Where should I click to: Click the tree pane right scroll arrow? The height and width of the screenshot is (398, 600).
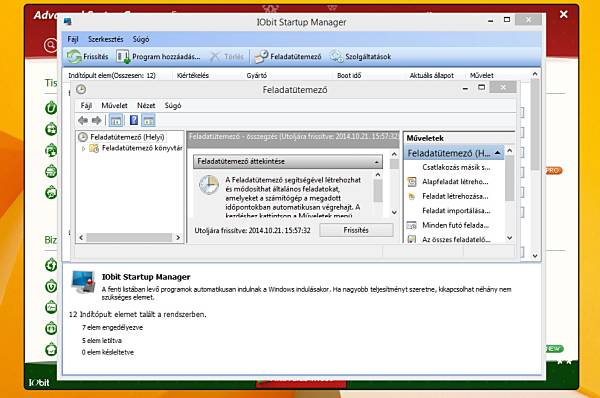[x=178, y=238]
